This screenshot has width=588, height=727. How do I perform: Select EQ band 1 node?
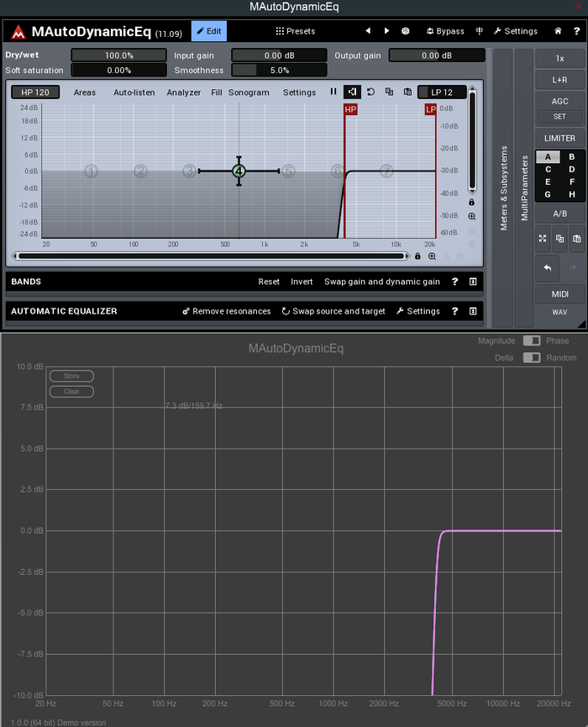[92, 171]
